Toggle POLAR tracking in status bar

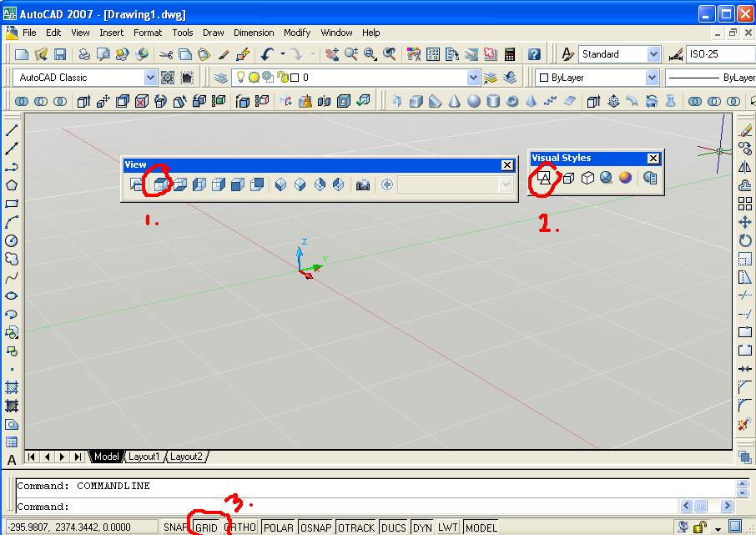pyautogui.click(x=278, y=527)
